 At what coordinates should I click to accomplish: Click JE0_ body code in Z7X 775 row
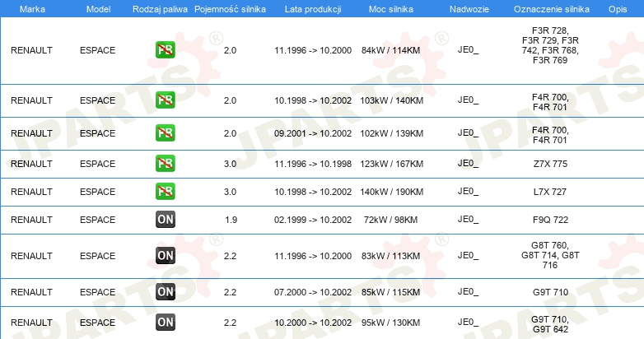(468, 164)
